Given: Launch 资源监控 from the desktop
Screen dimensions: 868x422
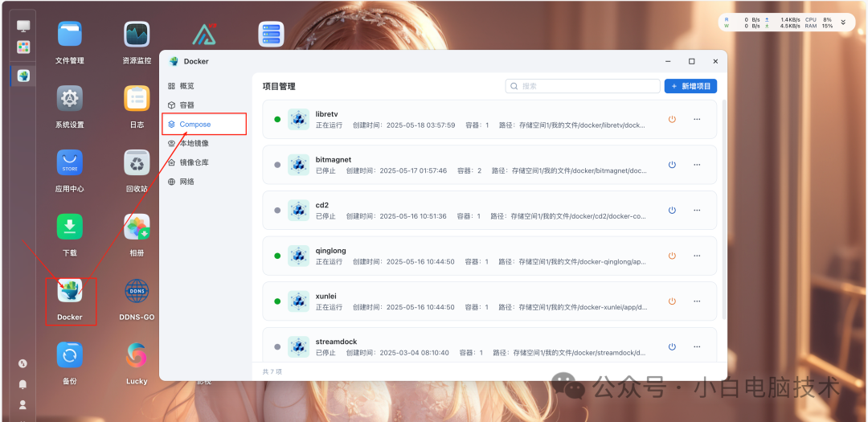Looking at the screenshot, I should (137, 35).
